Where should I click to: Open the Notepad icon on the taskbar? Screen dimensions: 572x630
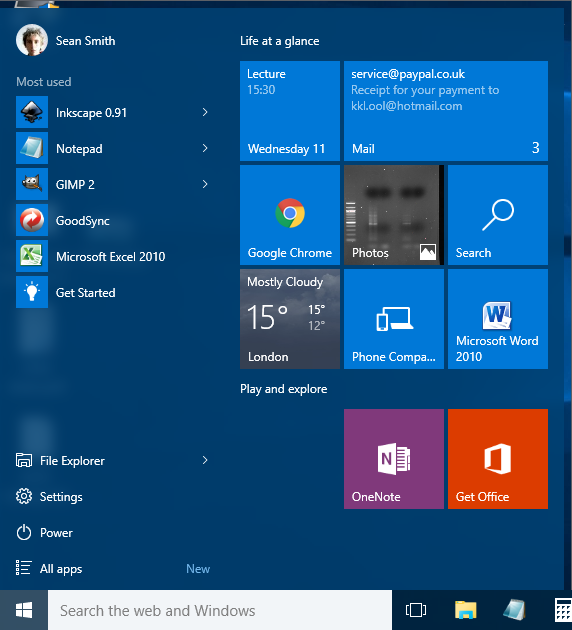click(514, 610)
